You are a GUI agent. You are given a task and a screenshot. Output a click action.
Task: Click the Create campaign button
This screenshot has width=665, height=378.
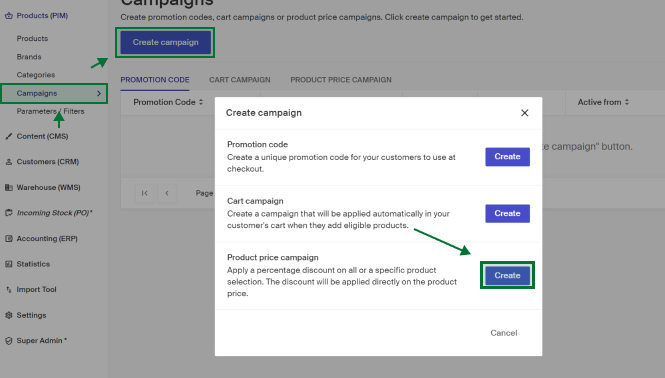click(x=165, y=42)
